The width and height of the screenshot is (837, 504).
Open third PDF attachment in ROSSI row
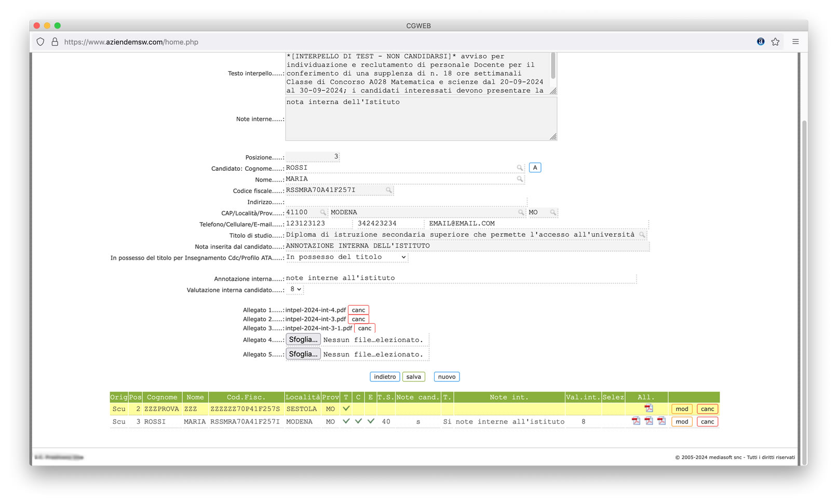coord(661,421)
